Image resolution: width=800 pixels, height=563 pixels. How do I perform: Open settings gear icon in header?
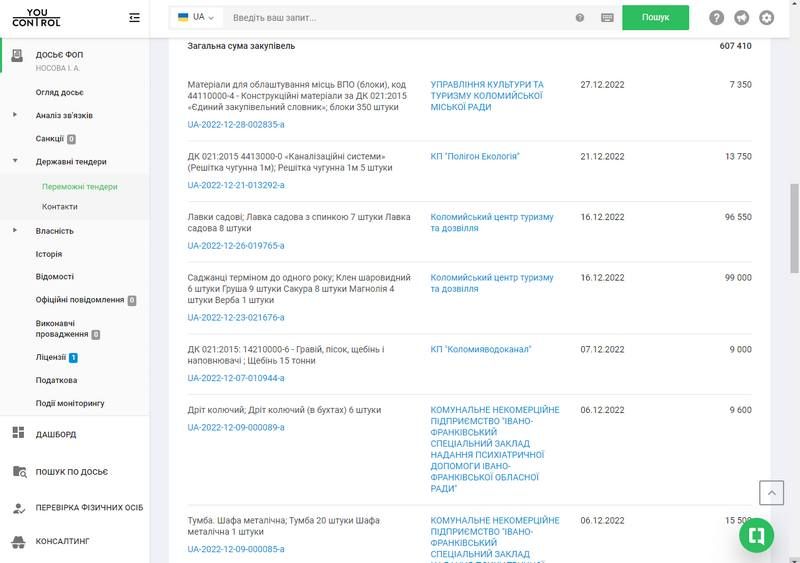(767, 18)
